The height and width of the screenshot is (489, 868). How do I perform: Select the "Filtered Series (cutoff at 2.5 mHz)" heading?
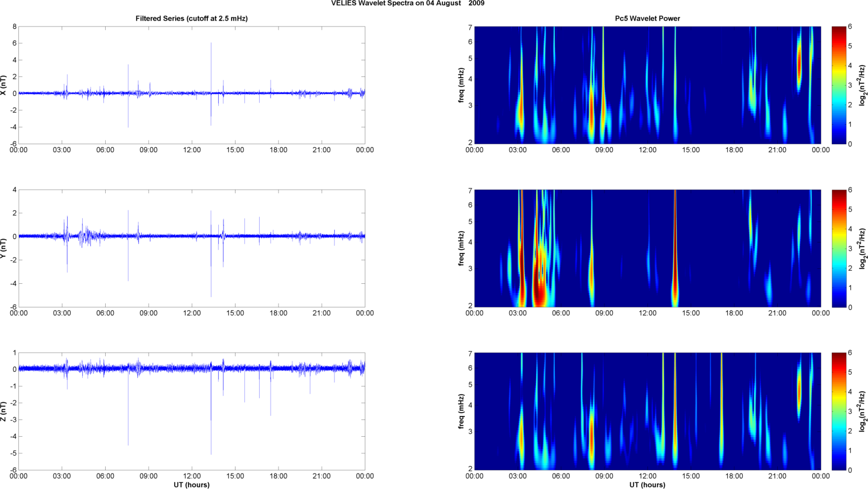click(192, 18)
